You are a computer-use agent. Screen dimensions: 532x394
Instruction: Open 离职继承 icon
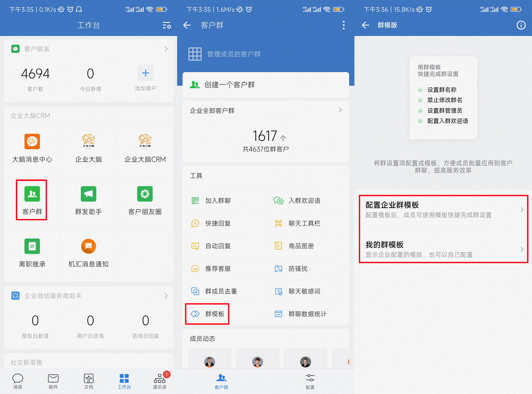(32, 246)
